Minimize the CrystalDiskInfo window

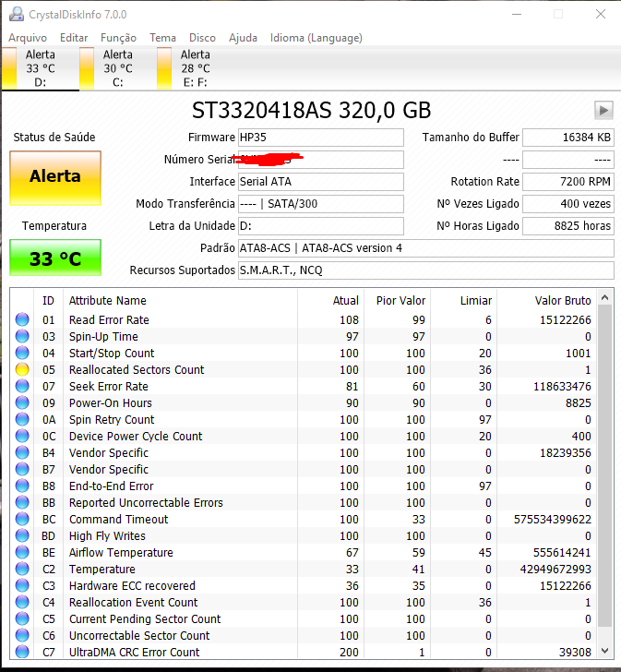click(x=517, y=14)
